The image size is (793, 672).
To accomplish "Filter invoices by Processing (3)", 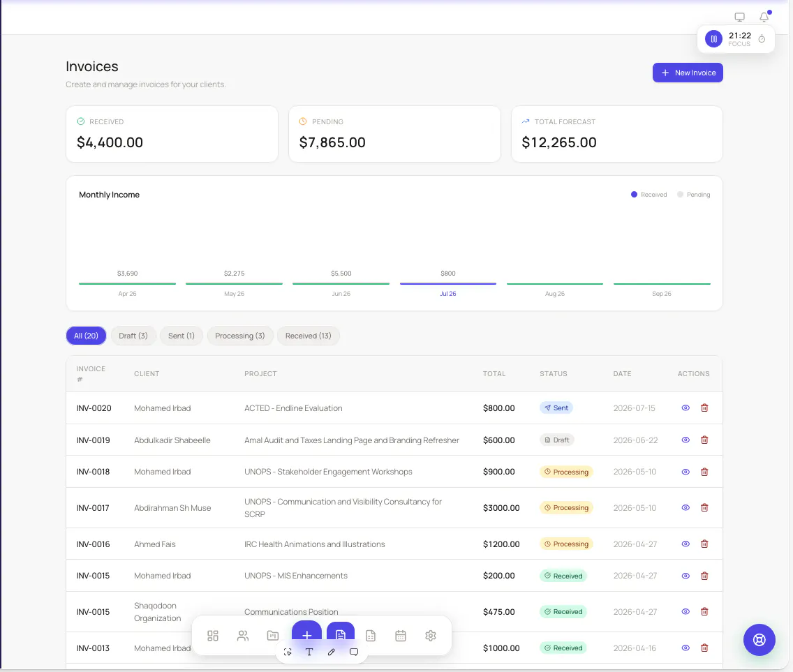I will coord(239,336).
